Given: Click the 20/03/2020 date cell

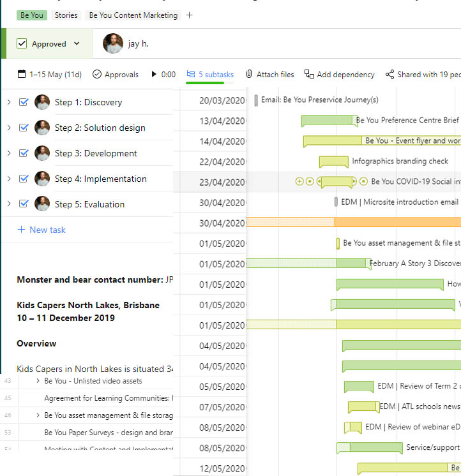Looking at the screenshot, I should pos(222,100).
